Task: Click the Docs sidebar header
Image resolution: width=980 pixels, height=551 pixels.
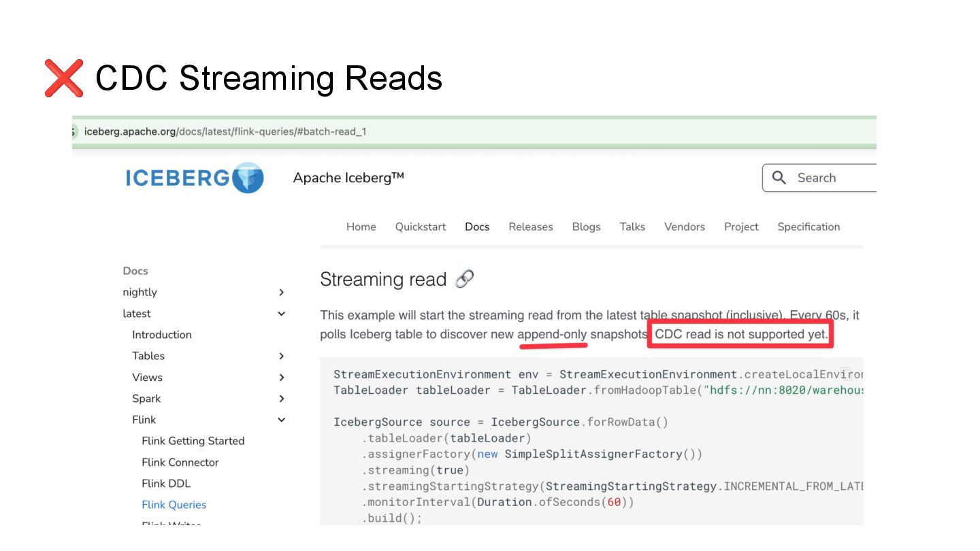Action: tap(135, 271)
